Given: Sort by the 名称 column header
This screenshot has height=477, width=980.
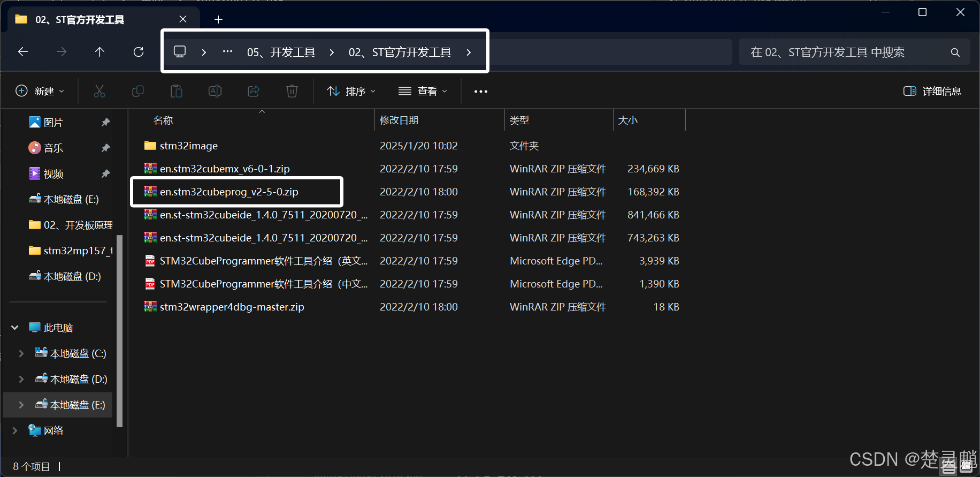Looking at the screenshot, I should click(x=163, y=120).
